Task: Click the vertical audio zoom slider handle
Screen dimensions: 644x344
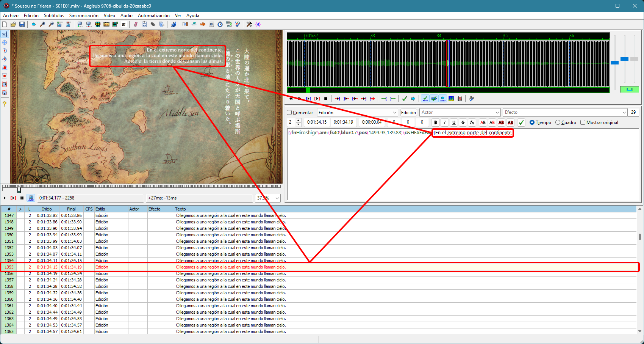Action: click(624, 59)
